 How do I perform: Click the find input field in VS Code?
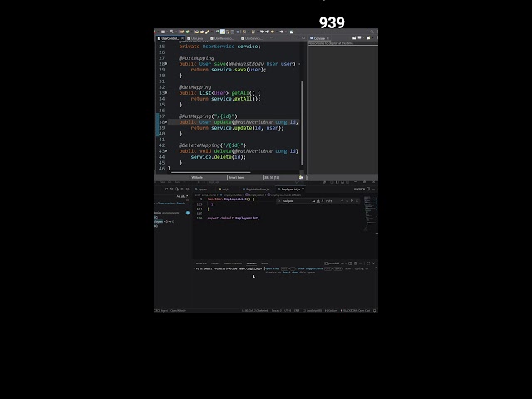tap(296, 201)
